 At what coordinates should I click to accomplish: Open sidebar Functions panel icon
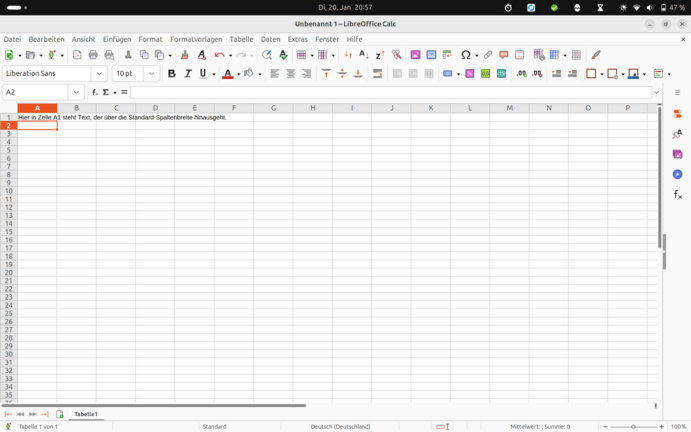[678, 195]
